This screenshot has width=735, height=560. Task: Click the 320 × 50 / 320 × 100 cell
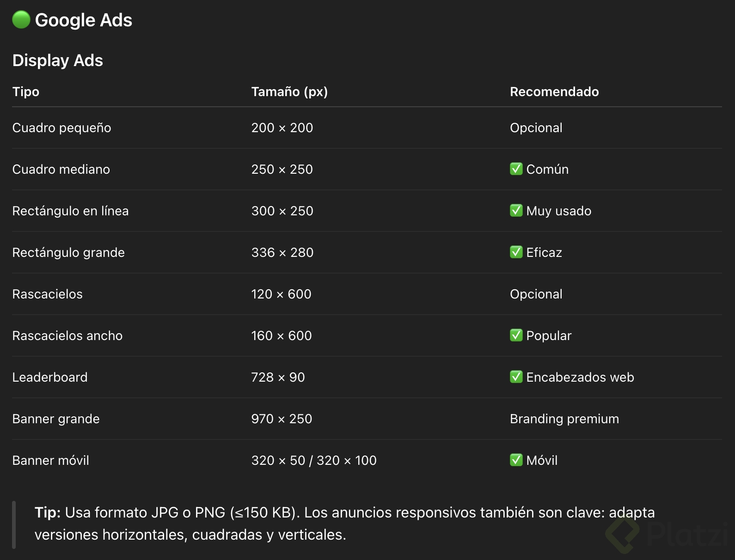[x=314, y=460]
